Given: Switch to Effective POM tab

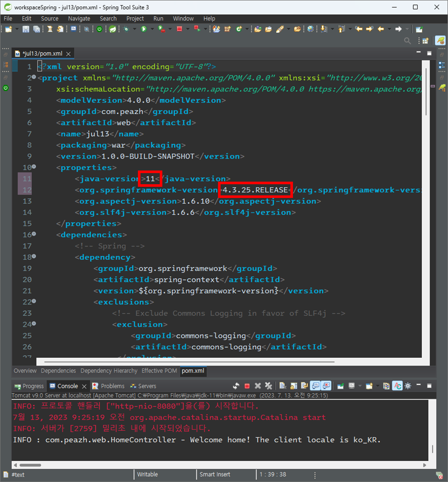Looking at the screenshot, I should point(159,371).
